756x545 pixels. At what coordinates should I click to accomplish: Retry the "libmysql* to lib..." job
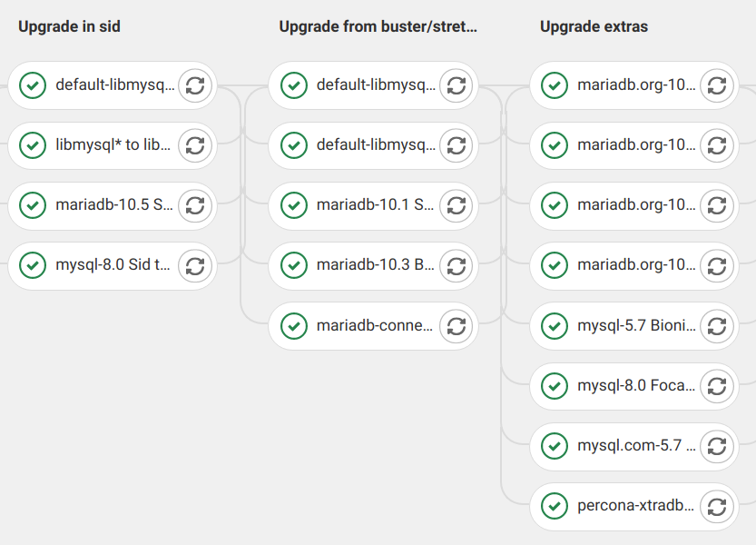[194, 145]
